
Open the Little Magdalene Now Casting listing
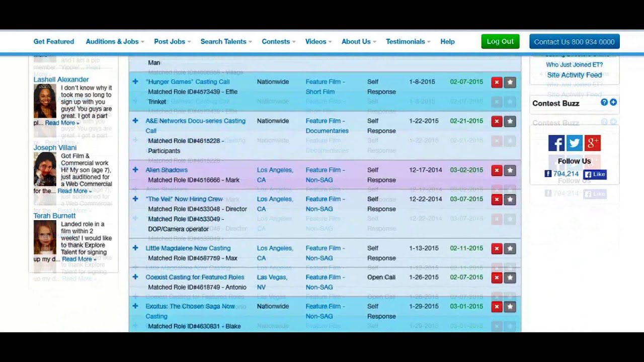point(188,248)
